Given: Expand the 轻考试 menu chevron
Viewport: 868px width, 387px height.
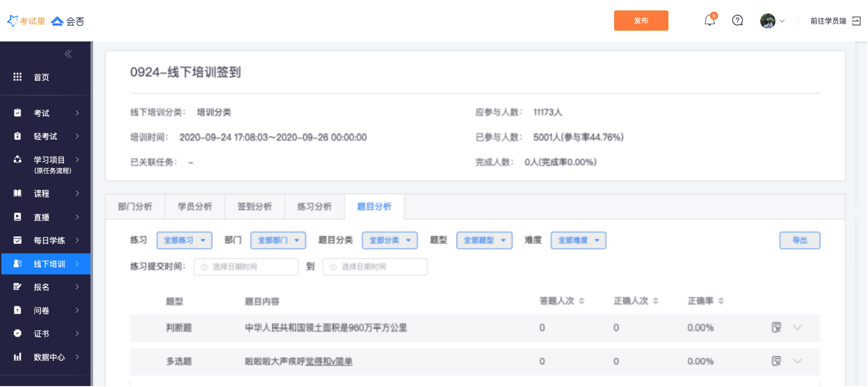Looking at the screenshot, I should tap(77, 136).
